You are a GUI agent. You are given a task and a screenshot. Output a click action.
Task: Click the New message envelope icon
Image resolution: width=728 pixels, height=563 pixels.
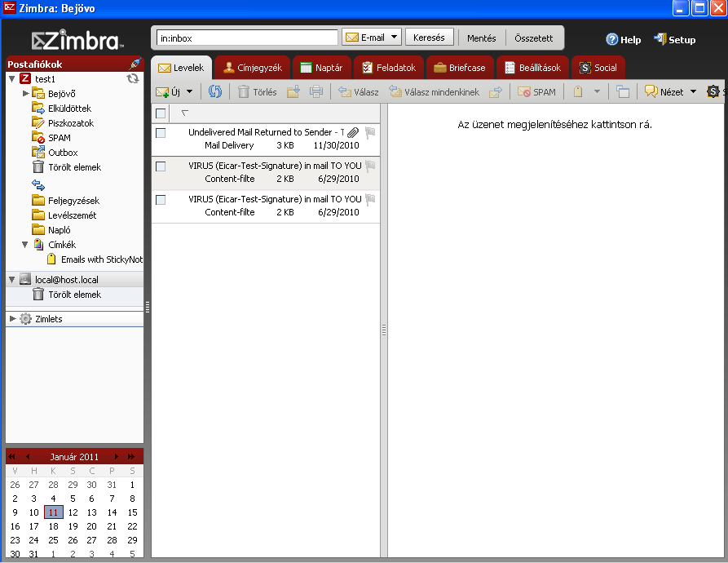tap(162, 92)
